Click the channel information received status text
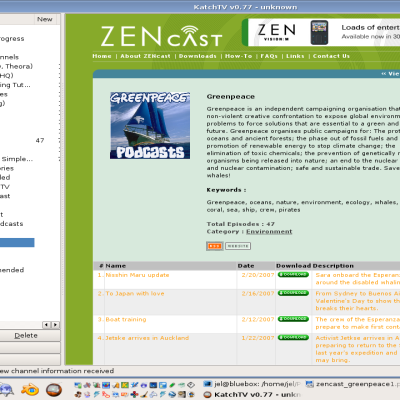Screen dimensions: 400x400 [57, 371]
